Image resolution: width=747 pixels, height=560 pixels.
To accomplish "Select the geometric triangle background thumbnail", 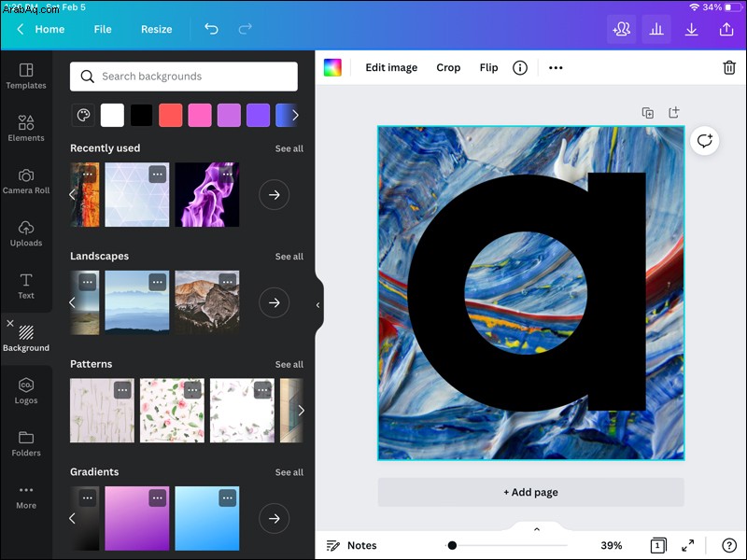I will [137, 195].
